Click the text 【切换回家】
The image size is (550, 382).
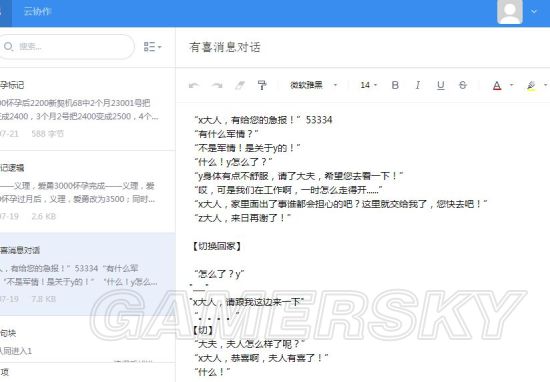coord(217,246)
